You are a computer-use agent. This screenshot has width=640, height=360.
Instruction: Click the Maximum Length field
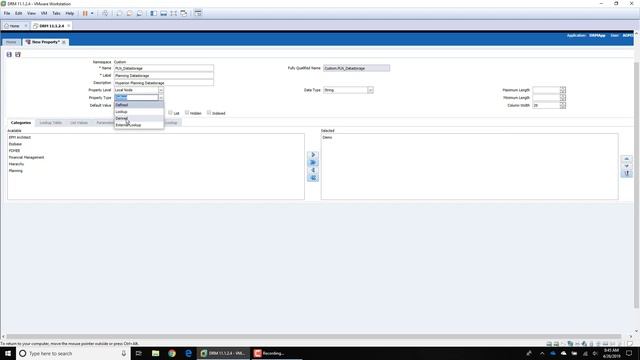[546, 90]
